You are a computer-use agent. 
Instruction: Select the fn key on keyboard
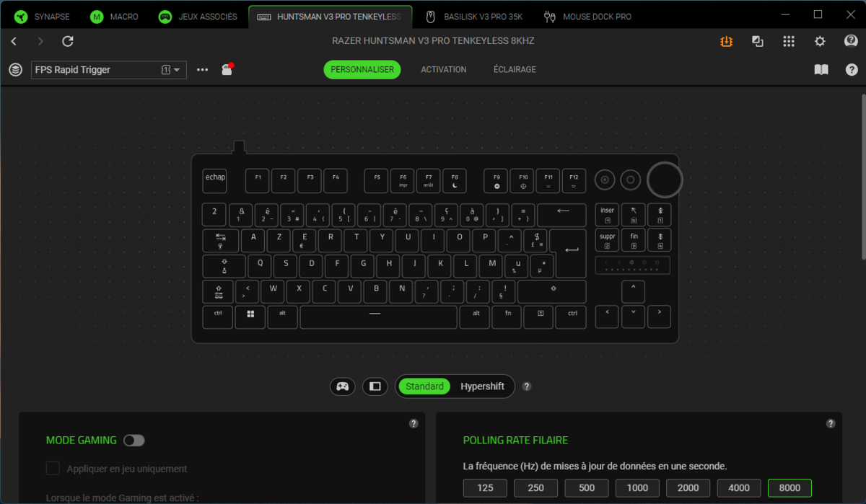(507, 317)
